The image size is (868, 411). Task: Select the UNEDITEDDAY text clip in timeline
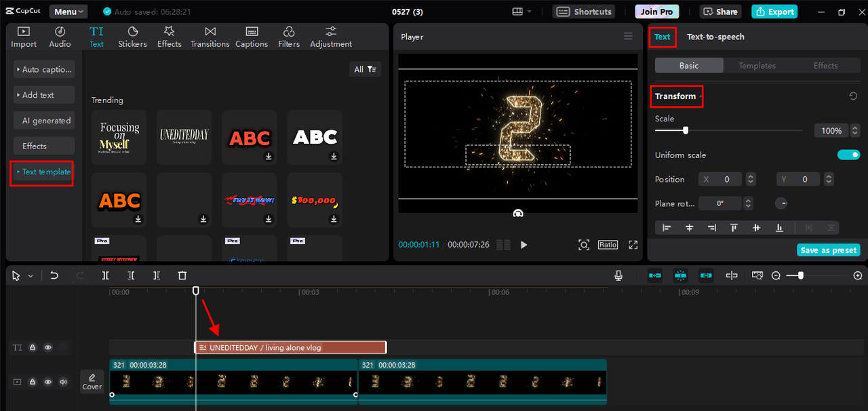click(x=290, y=347)
